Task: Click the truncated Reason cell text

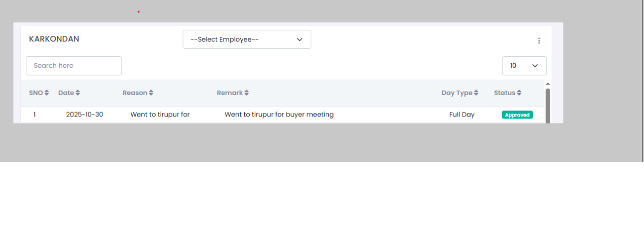Action: point(160,114)
